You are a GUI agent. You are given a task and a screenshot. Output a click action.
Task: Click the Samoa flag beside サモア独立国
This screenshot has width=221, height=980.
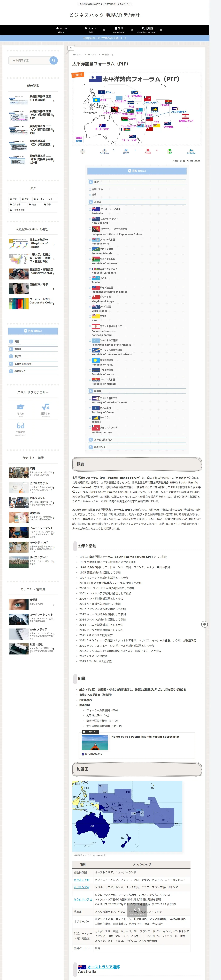[x=96, y=288]
